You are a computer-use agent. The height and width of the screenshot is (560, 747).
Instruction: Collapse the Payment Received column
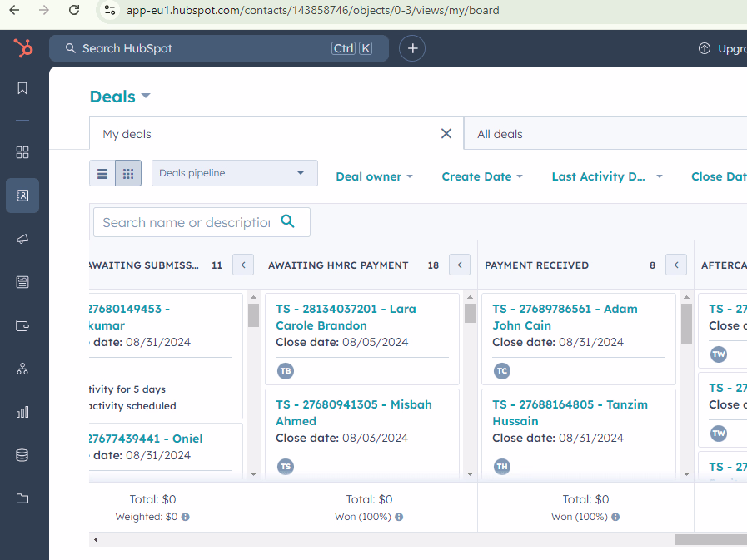(x=676, y=265)
